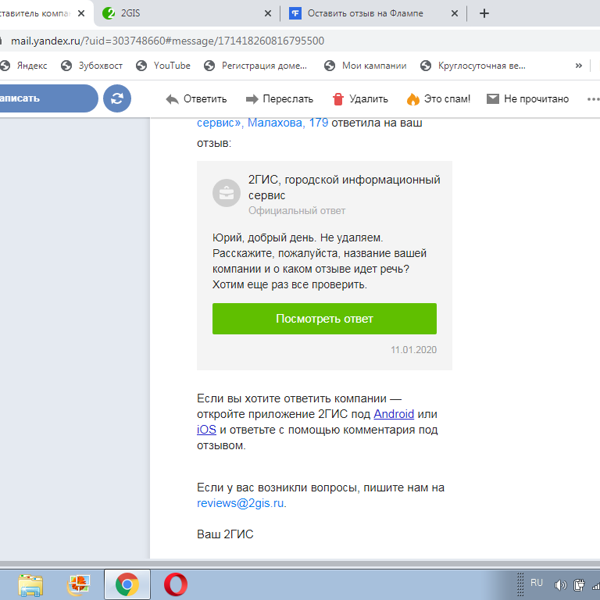The height and width of the screenshot is (600, 600).
Task: Show hidden bookmarks with the double chevron
Action: tap(579, 65)
